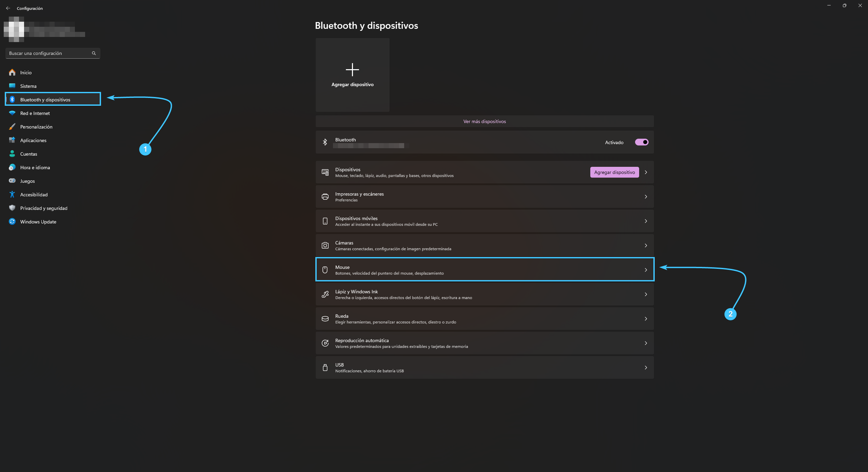Open Privacidad y seguridad section
Image resolution: width=868 pixels, height=472 pixels.
coord(53,208)
